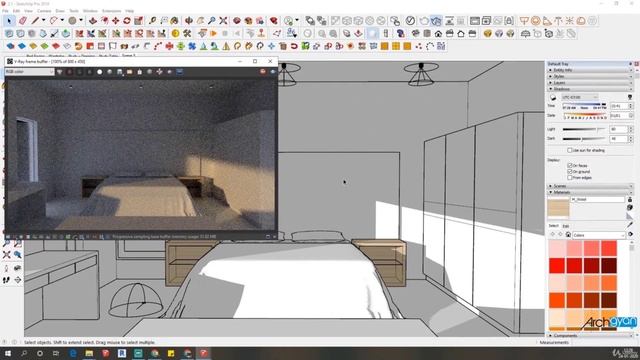Screen dimensions: 640x360
Task: Open the Extensions menu
Action: tap(111, 11)
